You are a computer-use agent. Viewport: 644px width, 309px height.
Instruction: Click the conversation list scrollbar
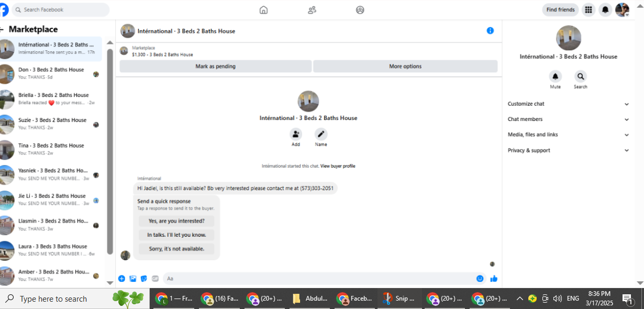pos(110,152)
